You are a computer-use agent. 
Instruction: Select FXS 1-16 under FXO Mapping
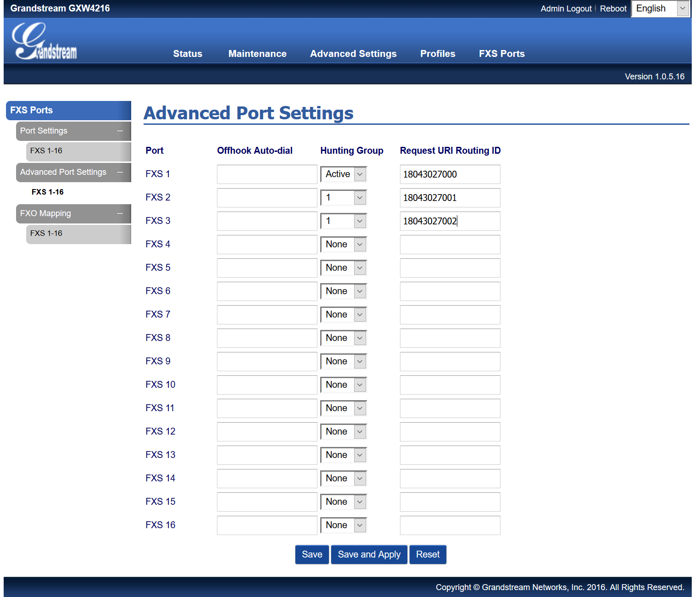click(x=47, y=234)
